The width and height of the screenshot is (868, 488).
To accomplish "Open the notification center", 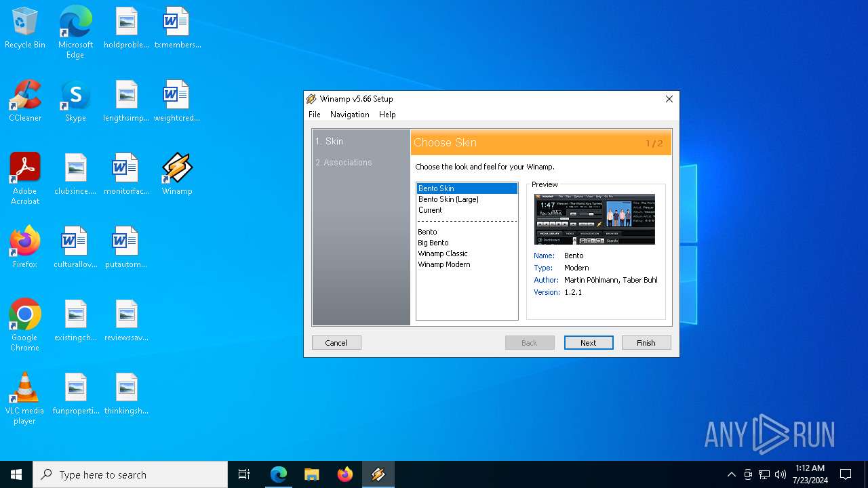I will pos(846,474).
